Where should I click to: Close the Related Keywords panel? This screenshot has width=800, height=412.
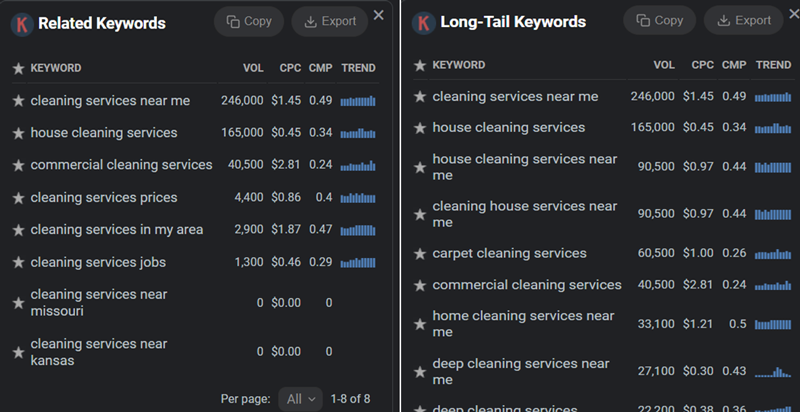pyautogui.click(x=378, y=14)
